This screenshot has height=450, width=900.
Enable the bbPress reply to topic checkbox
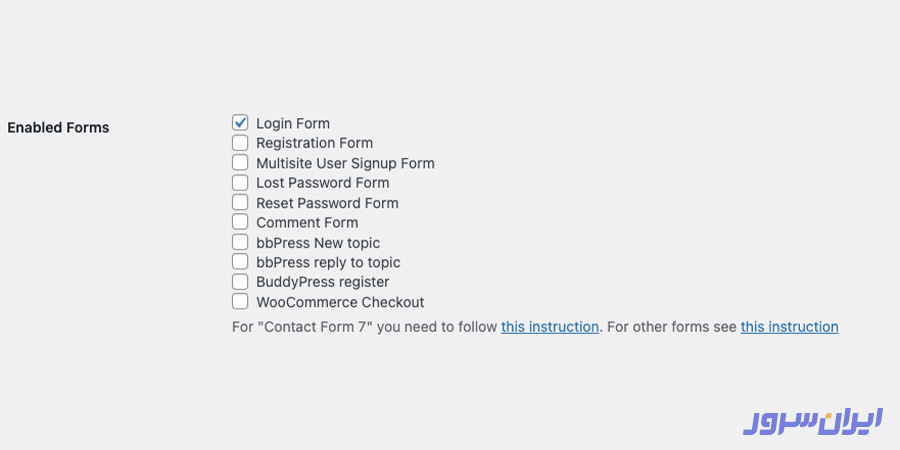[240, 262]
